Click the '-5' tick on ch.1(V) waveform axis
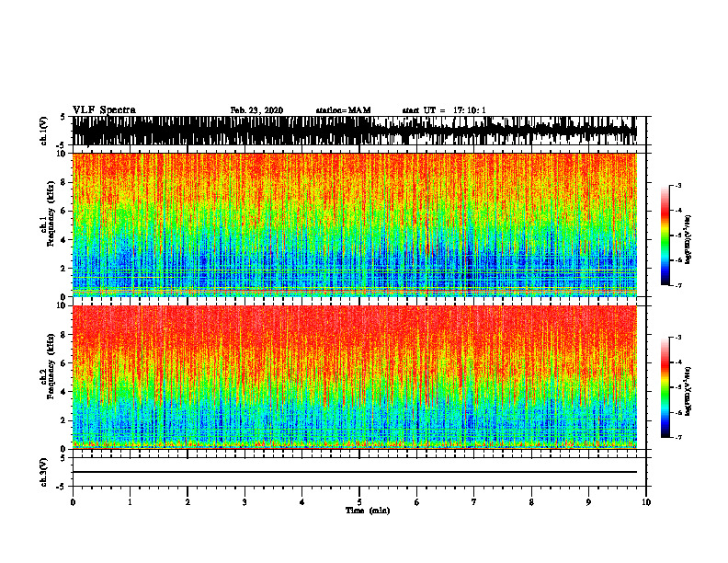This screenshot has width=728, height=563. coord(62,145)
